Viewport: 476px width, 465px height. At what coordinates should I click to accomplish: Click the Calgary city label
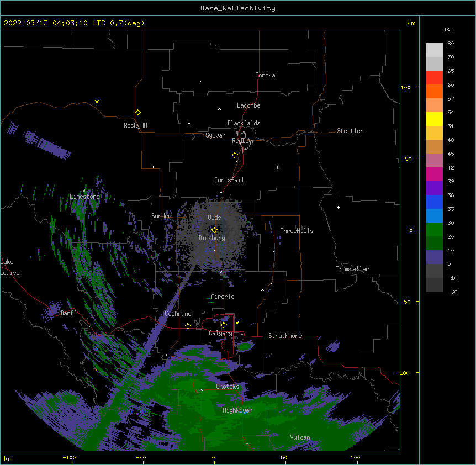pyautogui.click(x=220, y=333)
